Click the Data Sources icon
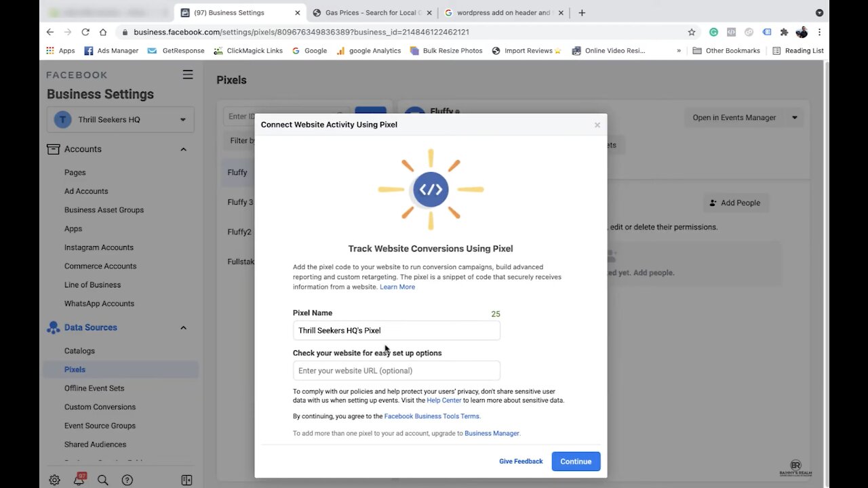 point(53,327)
